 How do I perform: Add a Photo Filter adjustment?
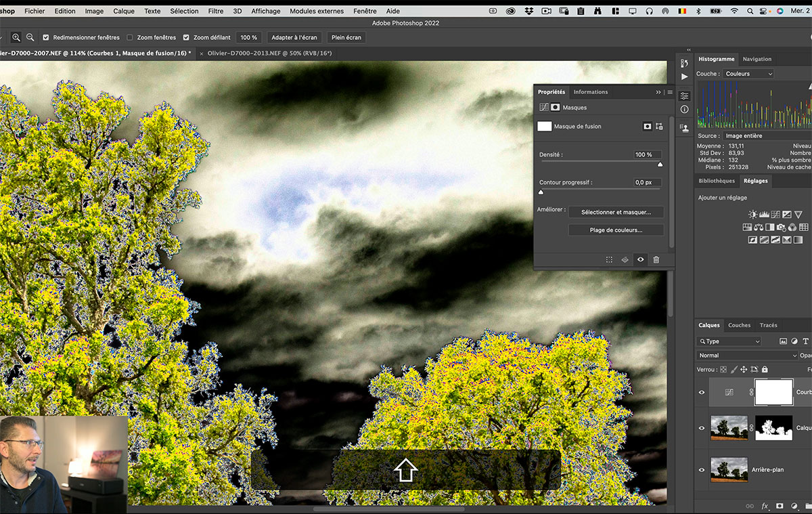click(x=781, y=228)
